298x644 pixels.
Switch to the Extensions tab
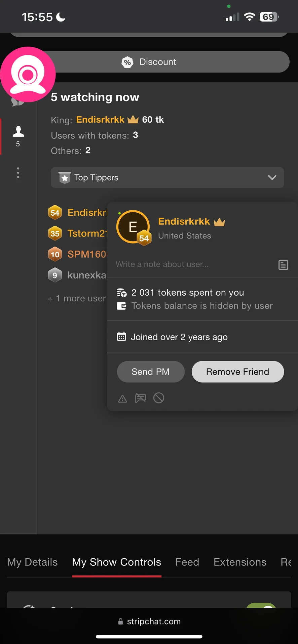click(x=240, y=562)
